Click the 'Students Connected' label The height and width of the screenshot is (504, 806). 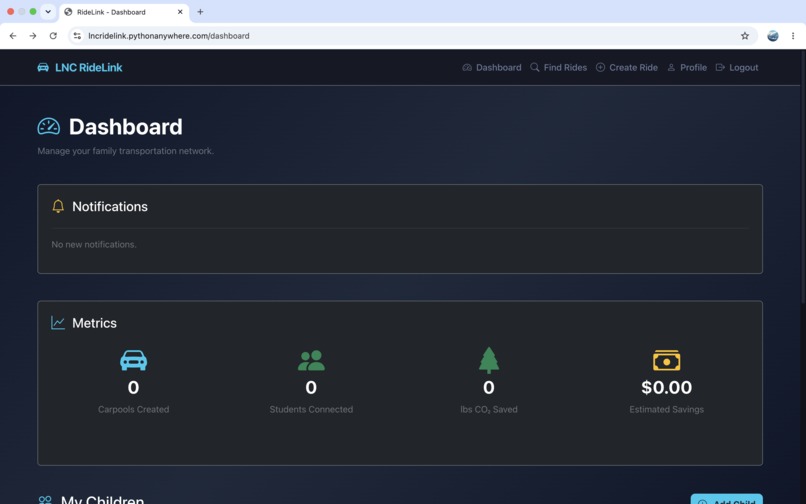(311, 409)
